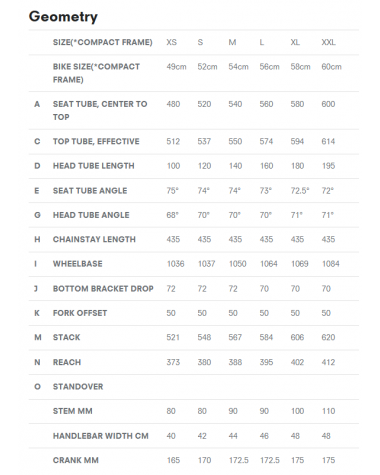This screenshot has height=475, width=380.
Task: Click the 54cm bike size cell
Action: tap(238, 67)
